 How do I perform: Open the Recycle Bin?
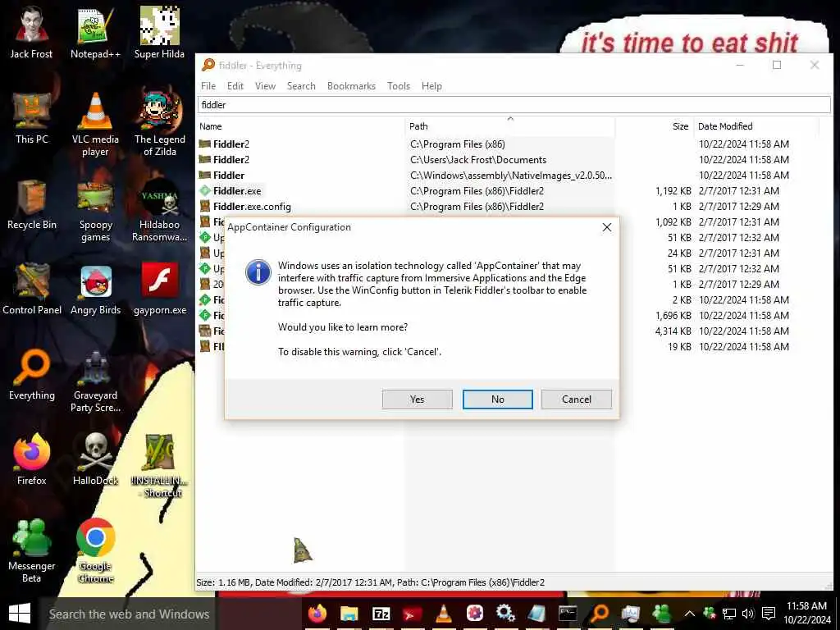[x=32, y=203]
